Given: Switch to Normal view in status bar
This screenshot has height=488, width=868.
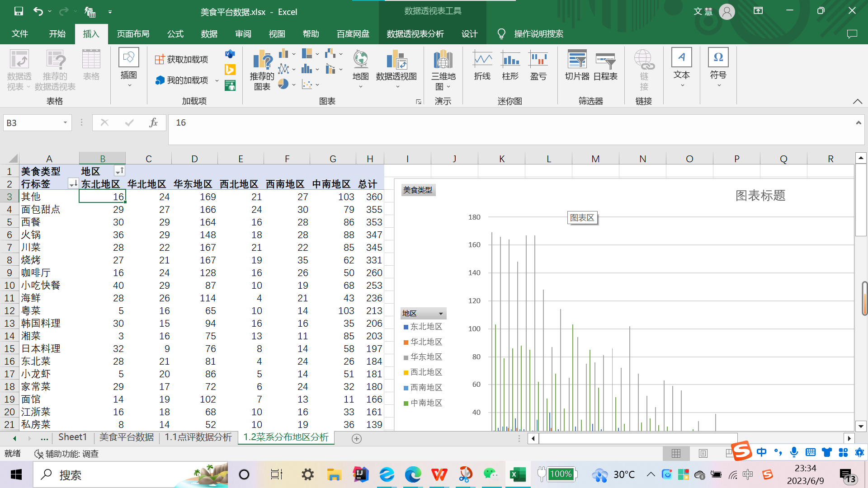Looking at the screenshot, I should click(676, 453).
